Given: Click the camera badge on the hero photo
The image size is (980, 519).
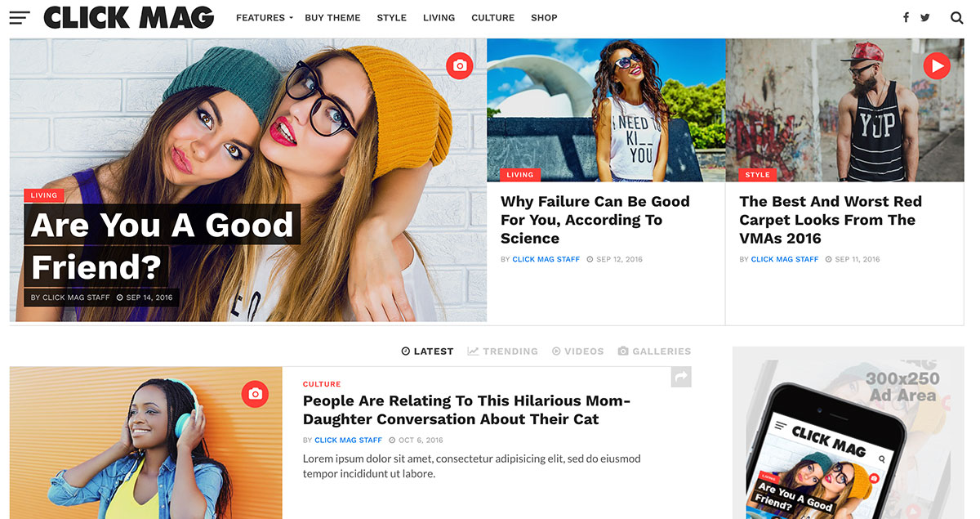Looking at the screenshot, I should pyautogui.click(x=459, y=65).
